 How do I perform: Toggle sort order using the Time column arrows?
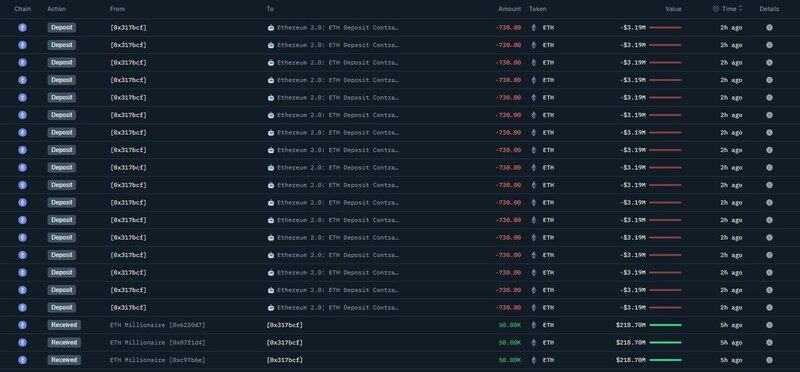pyautogui.click(x=740, y=9)
